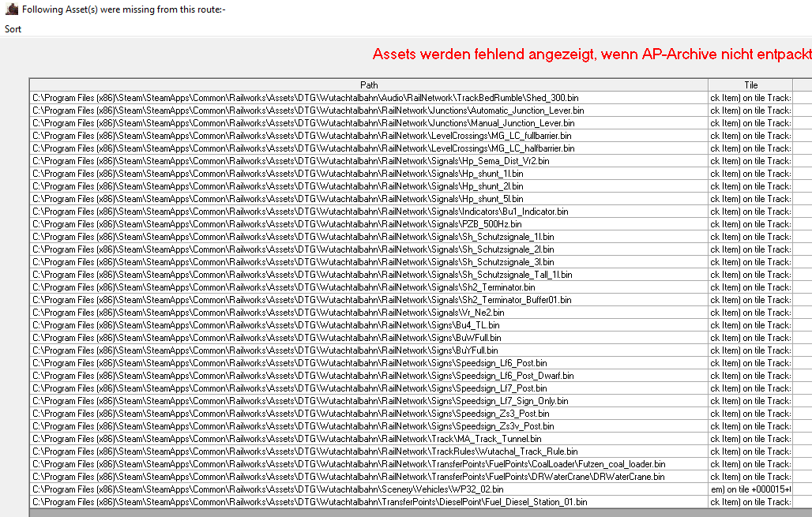The image size is (812, 517).
Task: Select the Speedsign_Zs3v_Post.bin row
Action: (369, 426)
